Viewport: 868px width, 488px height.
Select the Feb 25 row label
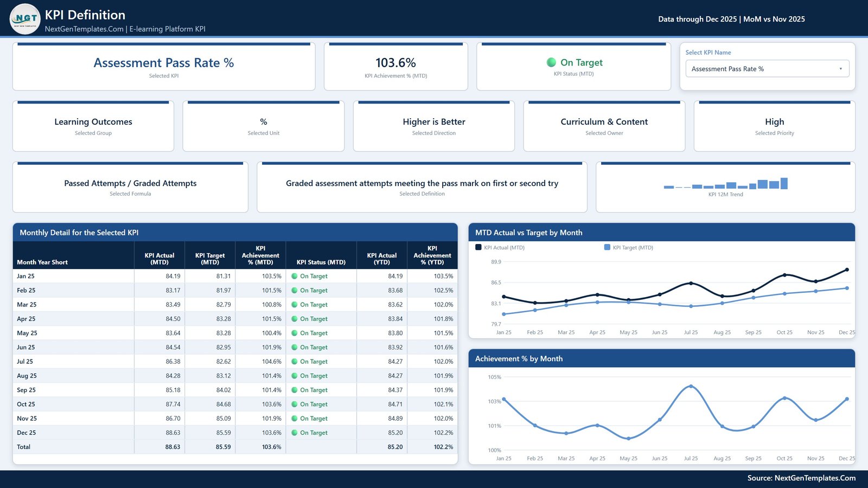click(x=26, y=291)
